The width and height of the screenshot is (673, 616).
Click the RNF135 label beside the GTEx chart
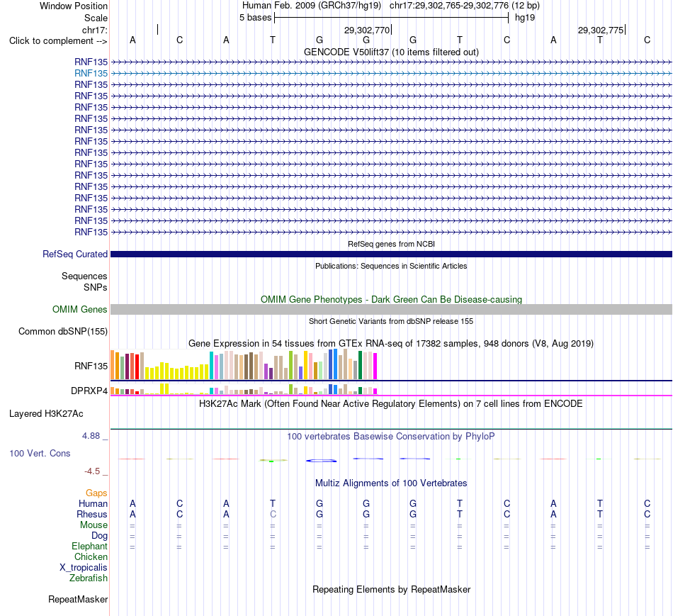coord(91,366)
